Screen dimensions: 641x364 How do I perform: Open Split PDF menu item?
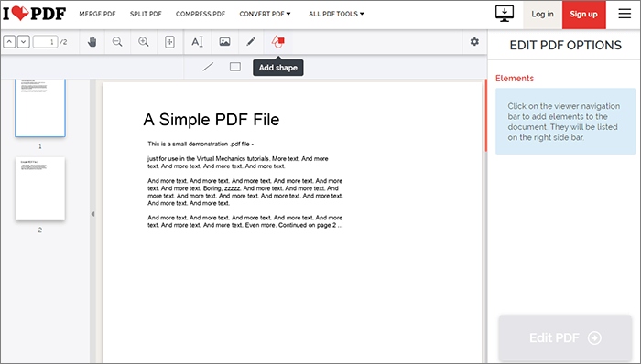coord(146,14)
